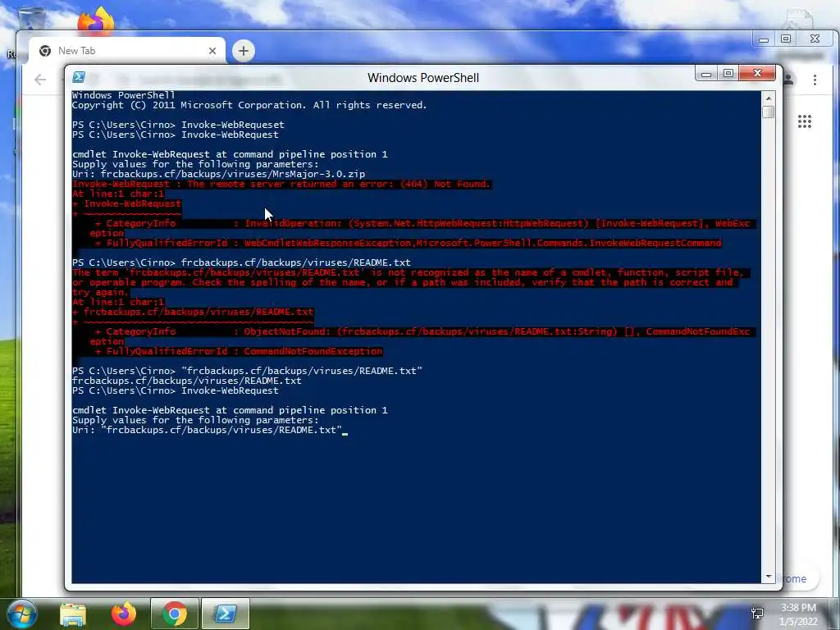Screen dimensions: 840x630
Task: Click the PowerShell scrollbar thumb
Action: point(768,112)
